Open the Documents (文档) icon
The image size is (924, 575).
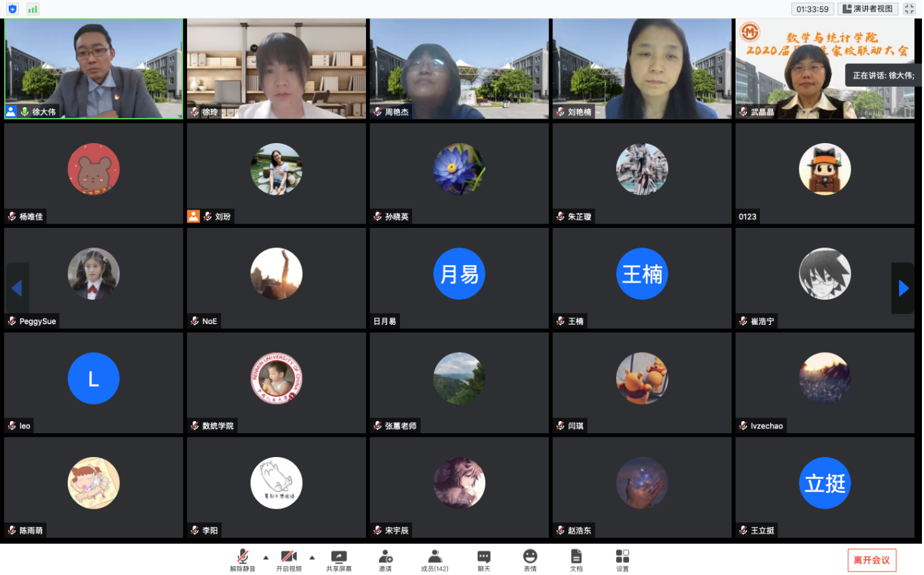point(576,560)
